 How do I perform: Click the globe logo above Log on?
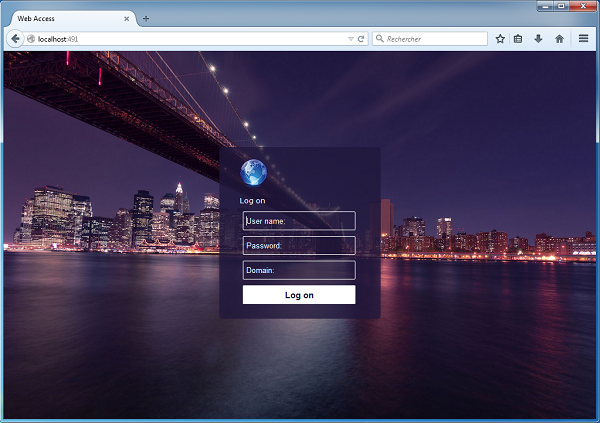point(254,172)
